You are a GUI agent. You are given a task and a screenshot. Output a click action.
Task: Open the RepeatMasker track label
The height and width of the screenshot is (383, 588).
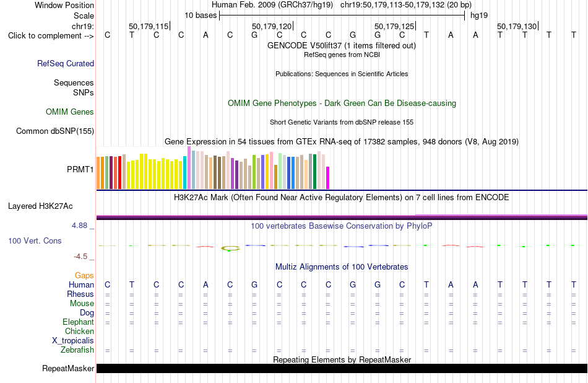pyautogui.click(x=68, y=368)
